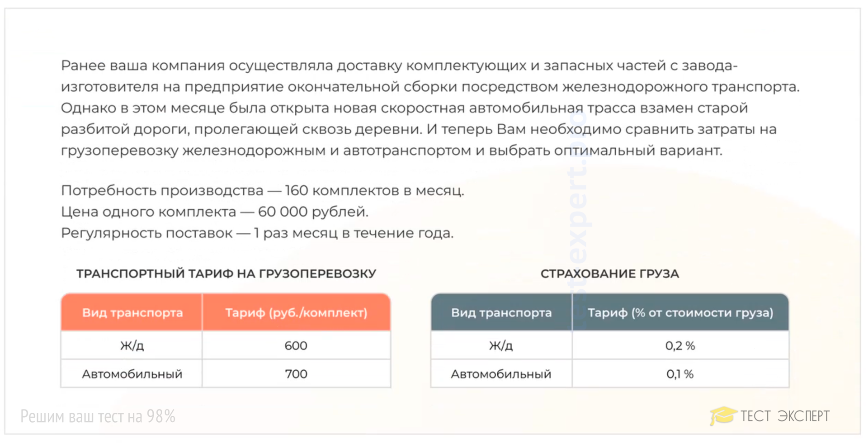Click the line "Потребность производства — 160 комплектов"
The width and height of the screenshot is (868, 443).
(x=262, y=191)
